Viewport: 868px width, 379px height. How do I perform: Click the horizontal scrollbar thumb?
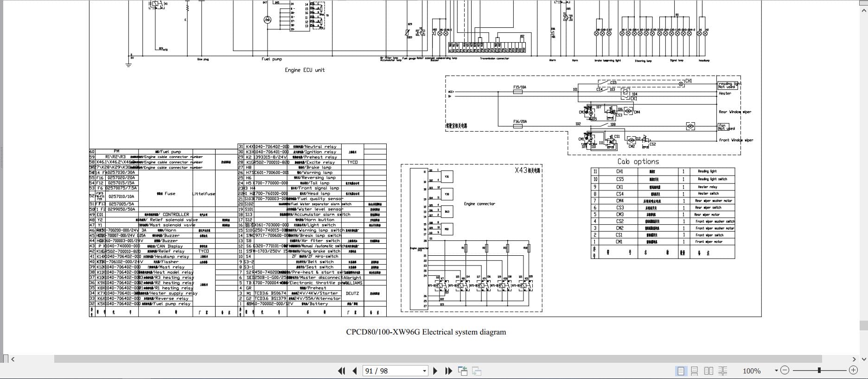coord(438,359)
